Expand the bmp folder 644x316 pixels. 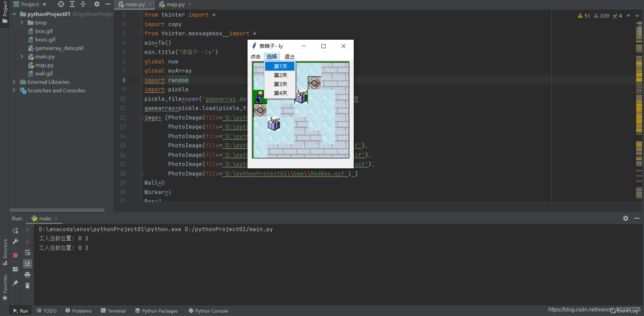pos(22,22)
